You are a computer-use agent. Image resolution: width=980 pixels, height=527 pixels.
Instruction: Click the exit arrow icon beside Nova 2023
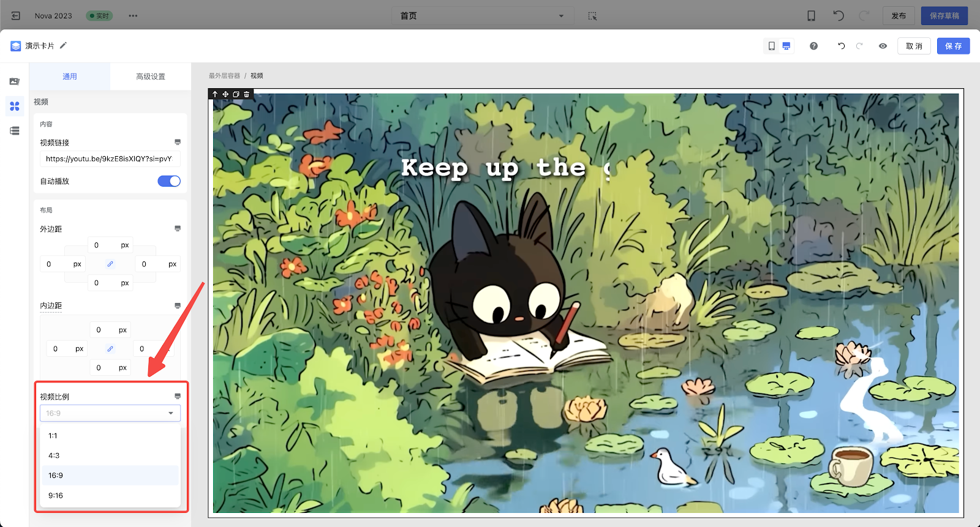tap(16, 16)
